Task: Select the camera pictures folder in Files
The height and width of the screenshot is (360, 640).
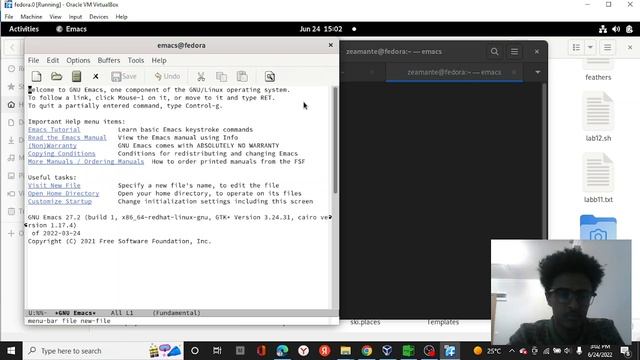Action: [598, 227]
